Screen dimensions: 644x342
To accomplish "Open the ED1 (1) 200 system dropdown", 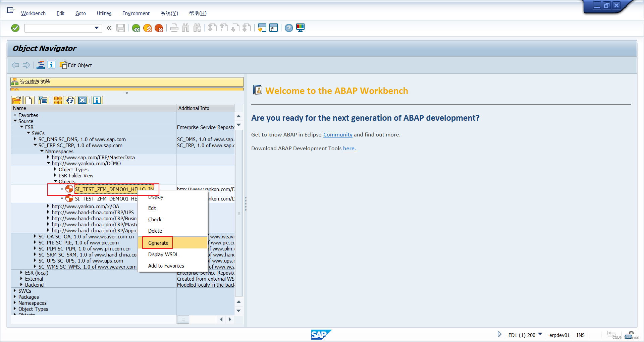I will tap(540, 335).
